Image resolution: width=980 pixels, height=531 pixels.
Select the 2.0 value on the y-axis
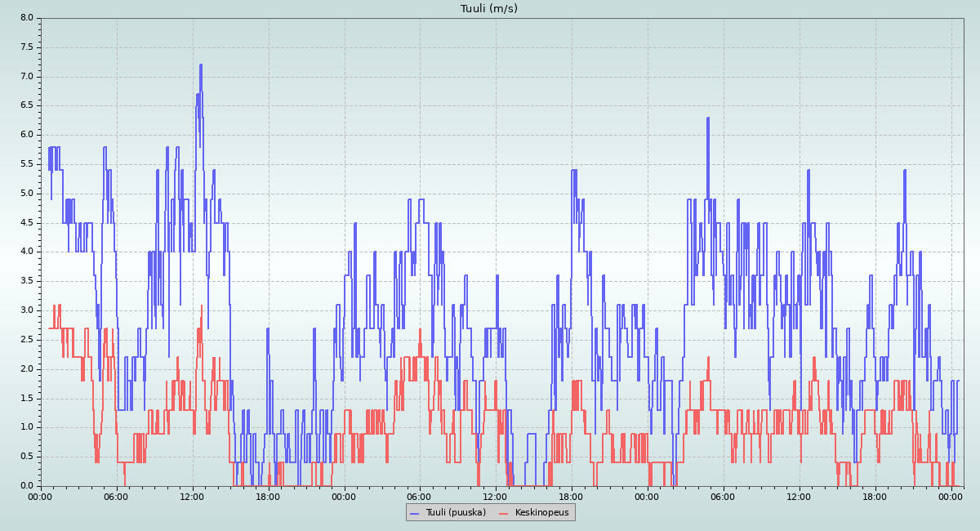(27, 369)
